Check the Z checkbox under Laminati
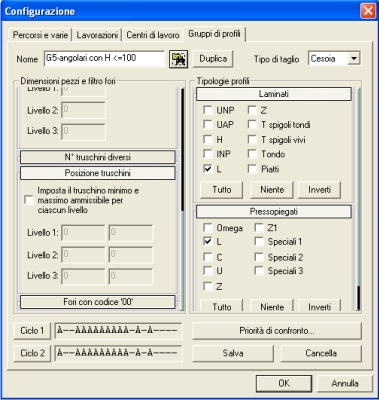Image resolution: width=379 pixels, height=400 pixels. pyautogui.click(x=252, y=110)
